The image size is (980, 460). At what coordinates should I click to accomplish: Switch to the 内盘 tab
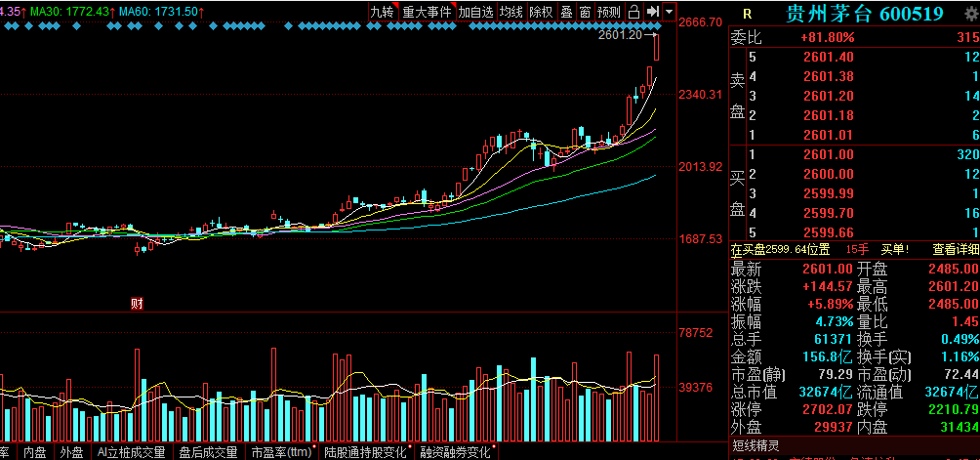point(35,452)
